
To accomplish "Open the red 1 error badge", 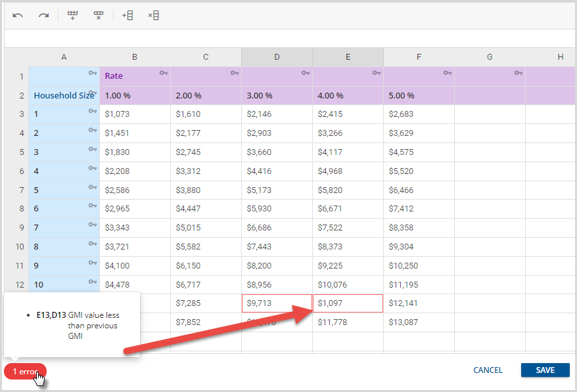I will coord(25,372).
